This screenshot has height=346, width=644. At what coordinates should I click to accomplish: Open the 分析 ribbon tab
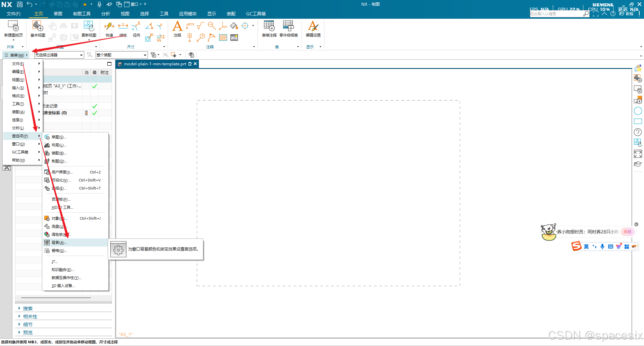point(106,14)
